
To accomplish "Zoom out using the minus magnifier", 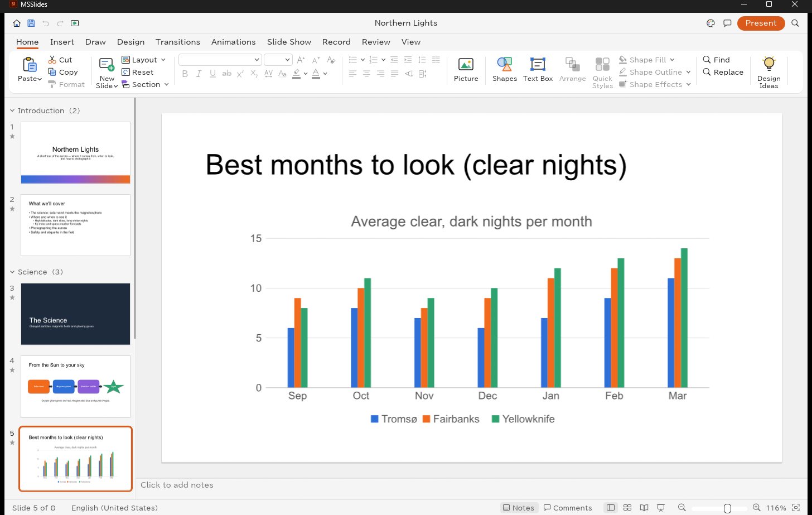I will (681, 508).
